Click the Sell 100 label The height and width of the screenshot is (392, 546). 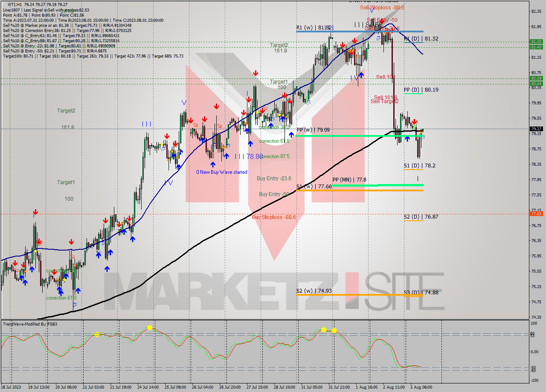386,77
